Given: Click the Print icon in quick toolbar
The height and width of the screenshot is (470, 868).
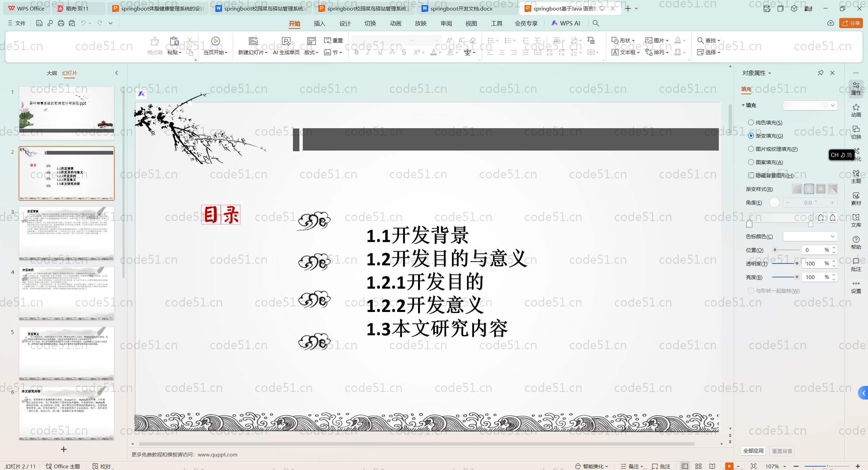Looking at the screenshot, I should (61, 23).
